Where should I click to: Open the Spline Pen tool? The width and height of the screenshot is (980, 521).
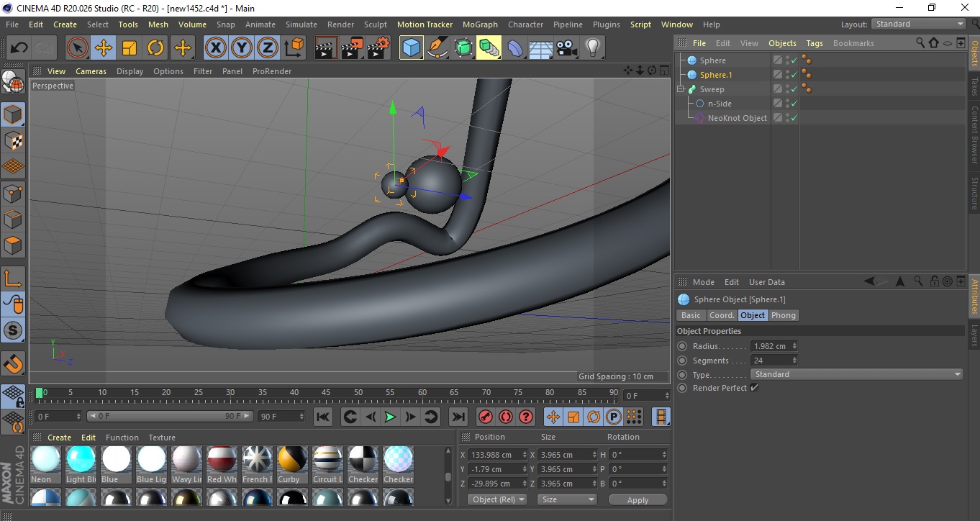click(437, 48)
